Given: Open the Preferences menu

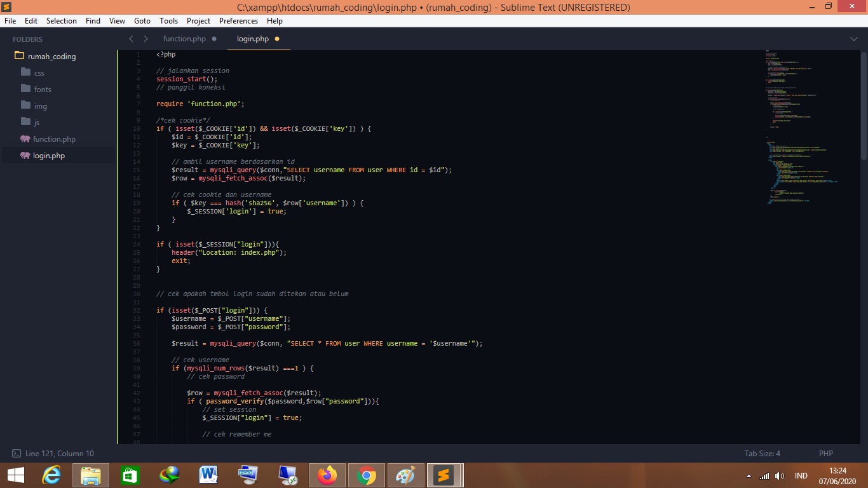Looking at the screenshot, I should coord(238,21).
